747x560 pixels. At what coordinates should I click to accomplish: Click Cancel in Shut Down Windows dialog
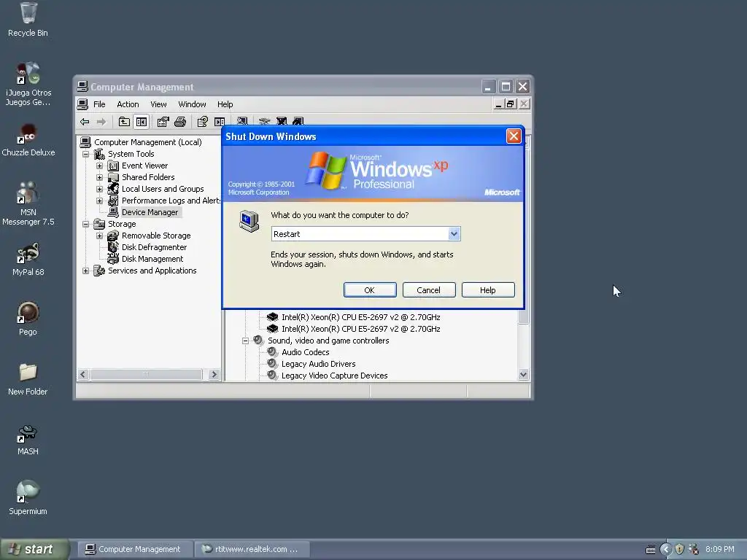(x=429, y=290)
